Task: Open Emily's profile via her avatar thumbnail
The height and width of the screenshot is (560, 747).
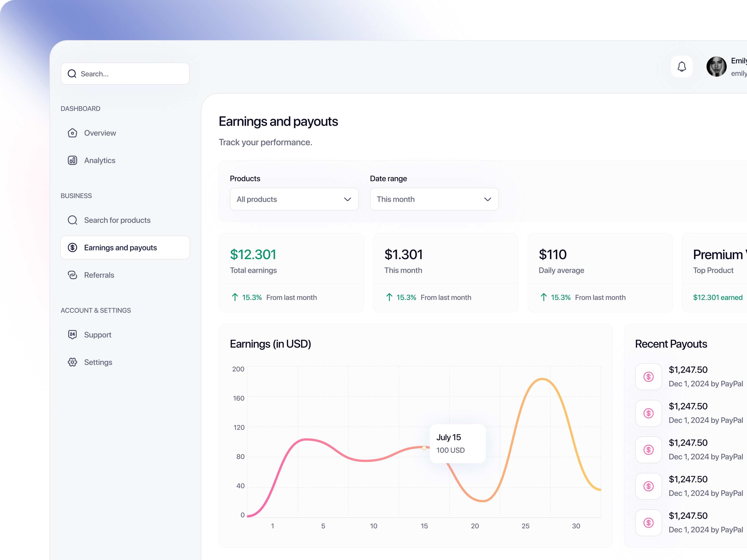Action: click(716, 66)
